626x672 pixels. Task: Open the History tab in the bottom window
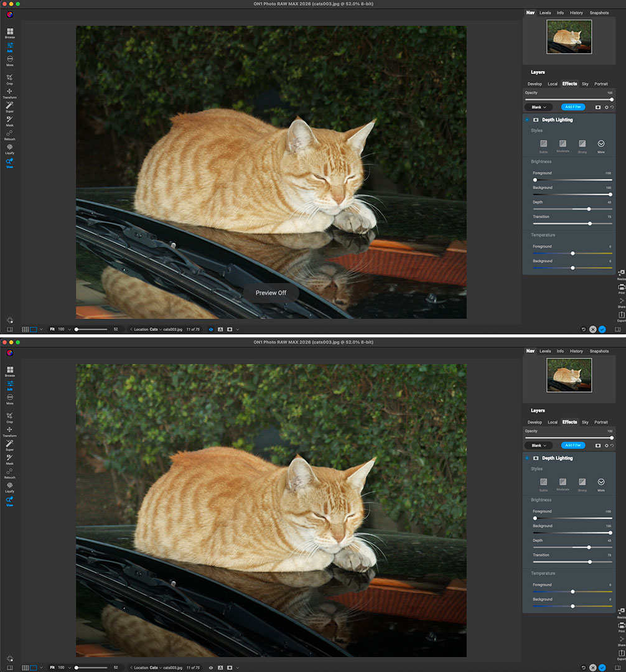(x=576, y=351)
